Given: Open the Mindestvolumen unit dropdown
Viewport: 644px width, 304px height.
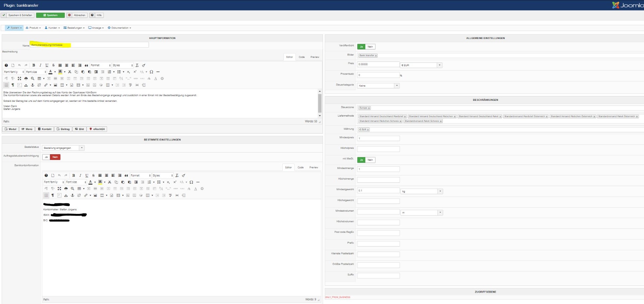Looking at the screenshot, I should (x=422, y=213).
